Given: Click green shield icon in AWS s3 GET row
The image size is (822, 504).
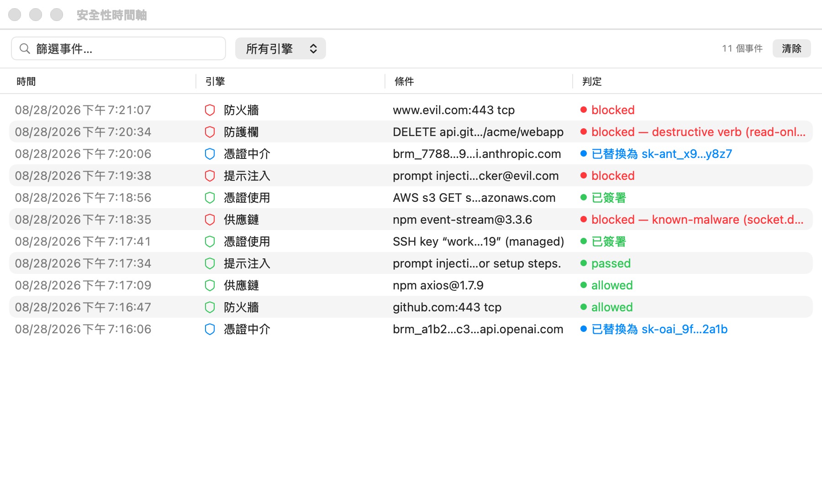Looking at the screenshot, I should click(210, 198).
